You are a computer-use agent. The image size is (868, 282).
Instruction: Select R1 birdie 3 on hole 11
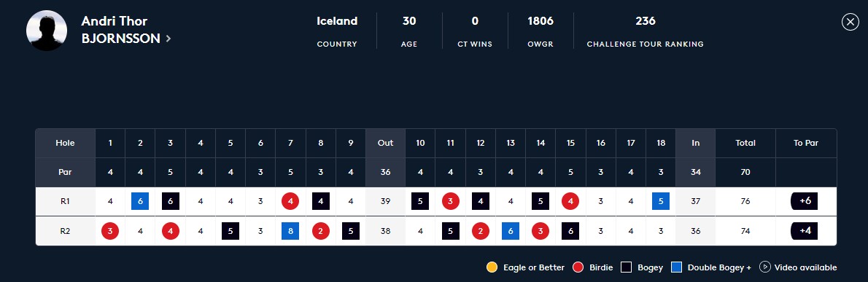451,201
